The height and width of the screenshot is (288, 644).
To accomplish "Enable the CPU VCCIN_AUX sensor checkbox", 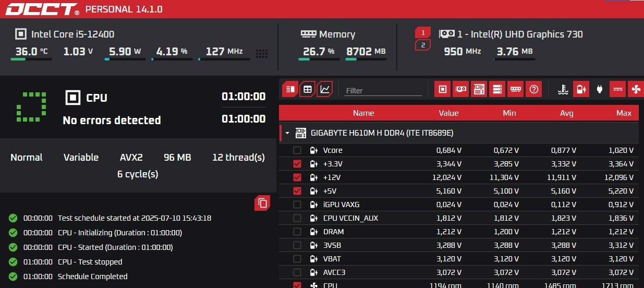I will tap(297, 218).
